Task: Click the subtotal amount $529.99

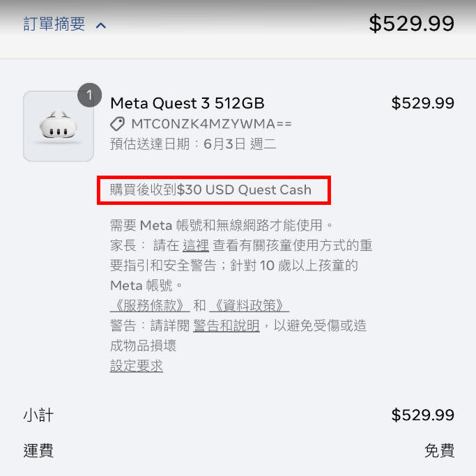Action: 422,416
